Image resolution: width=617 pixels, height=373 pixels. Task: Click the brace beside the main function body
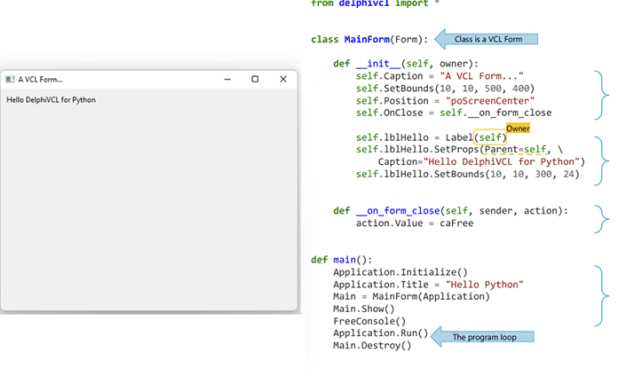[602, 296]
